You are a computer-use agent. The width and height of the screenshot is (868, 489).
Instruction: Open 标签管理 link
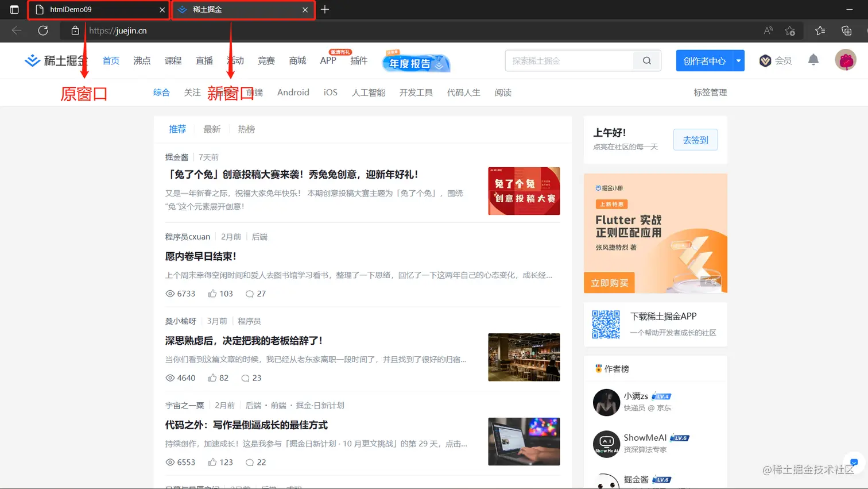pyautogui.click(x=710, y=92)
